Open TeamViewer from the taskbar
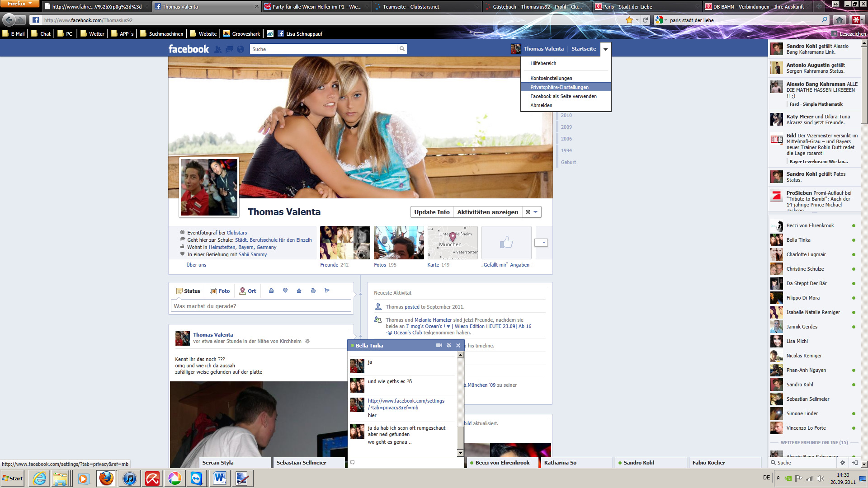 pos(197,478)
